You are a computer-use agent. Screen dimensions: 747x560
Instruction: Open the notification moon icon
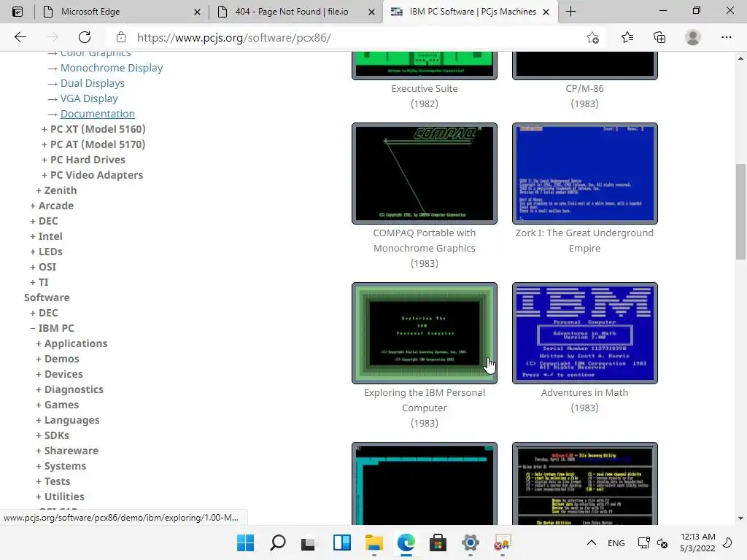(x=727, y=542)
